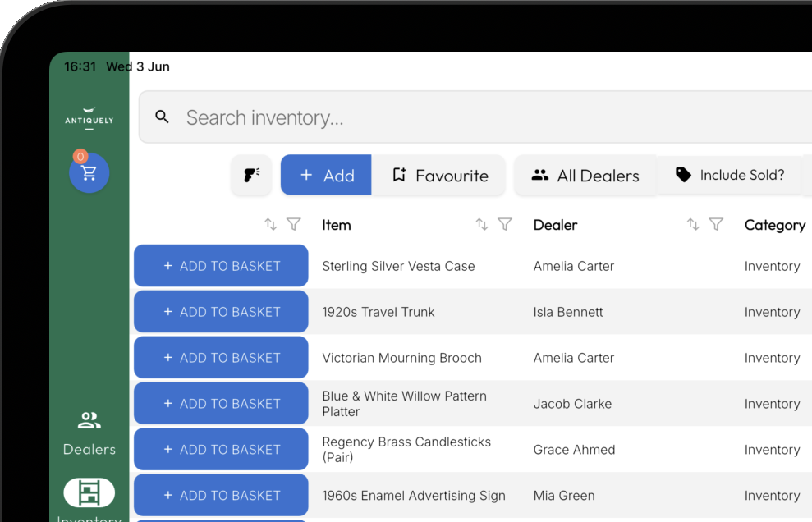This screenshot has height=522, width=812.
Task: Add 1920s Travel Trunk to basket
Action: [221, 312]
